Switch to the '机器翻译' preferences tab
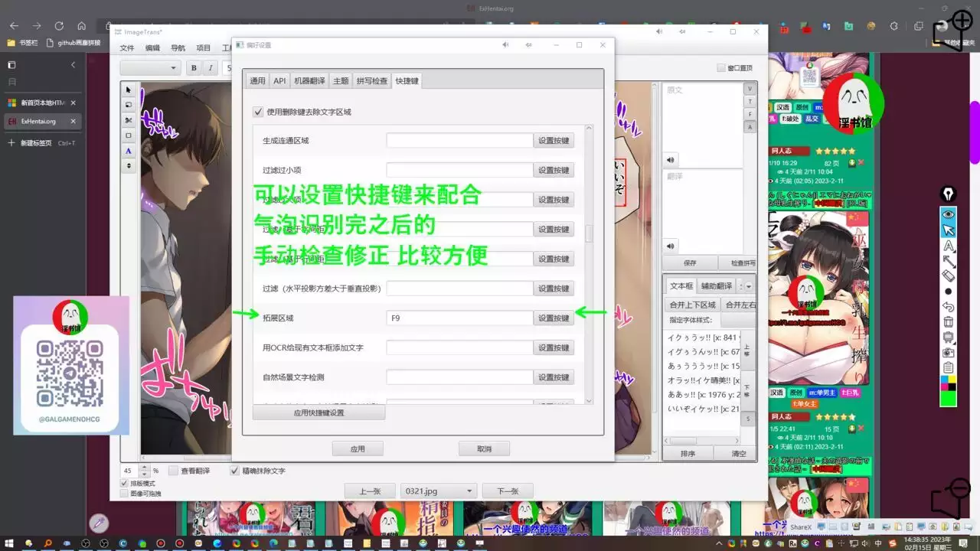Image resolution: width=980 pixels, height=551 pixels. 309,80
